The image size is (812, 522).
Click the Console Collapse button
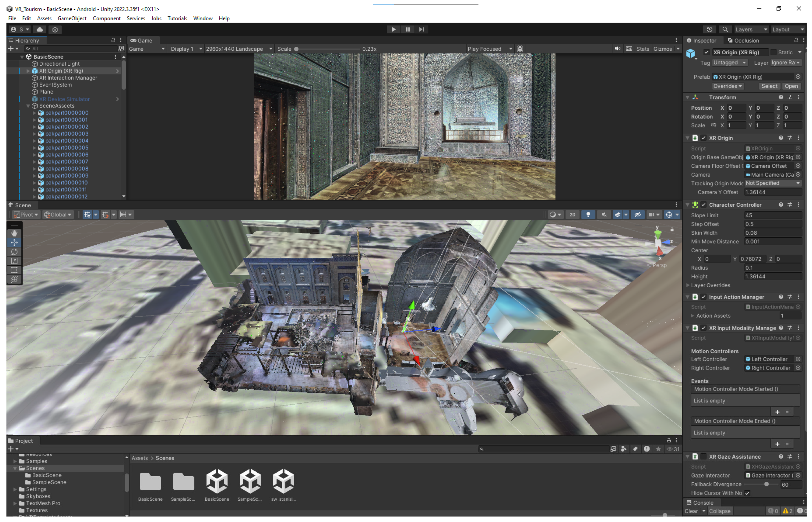tap(719, 511)
